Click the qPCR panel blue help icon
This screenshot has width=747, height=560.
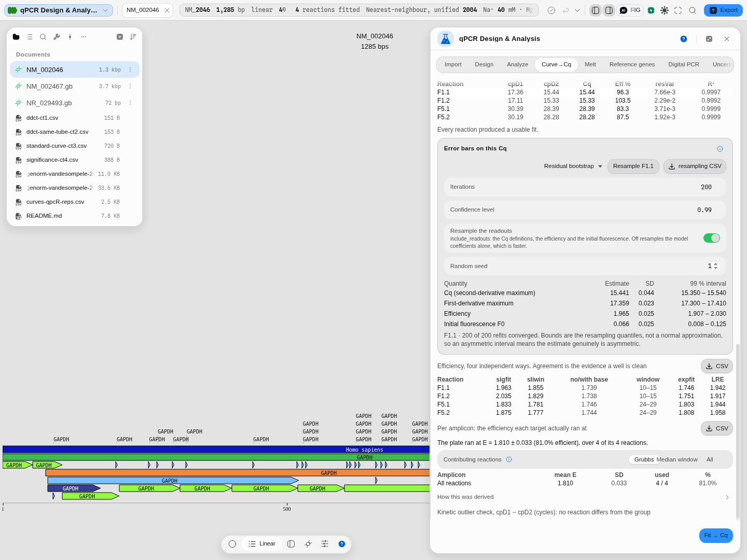point(684,39)
